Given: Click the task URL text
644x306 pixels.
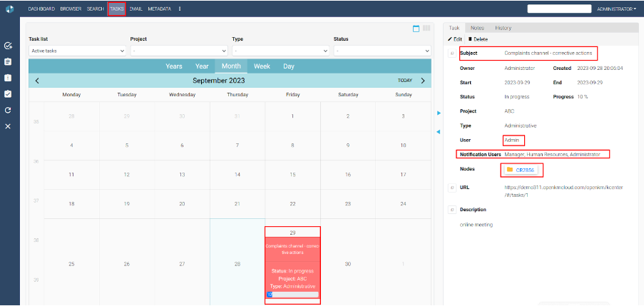Looking at the screenshot, I should click(564, 191).
